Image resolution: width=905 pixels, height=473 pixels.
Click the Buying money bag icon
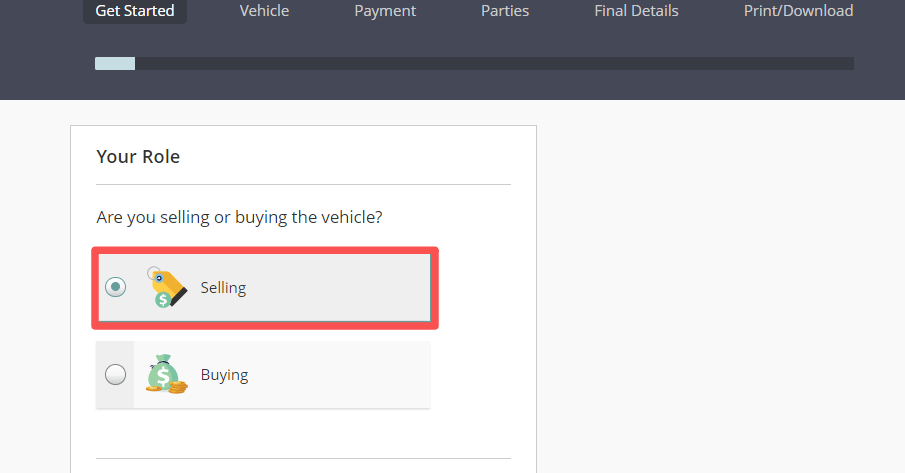point(161,373)
